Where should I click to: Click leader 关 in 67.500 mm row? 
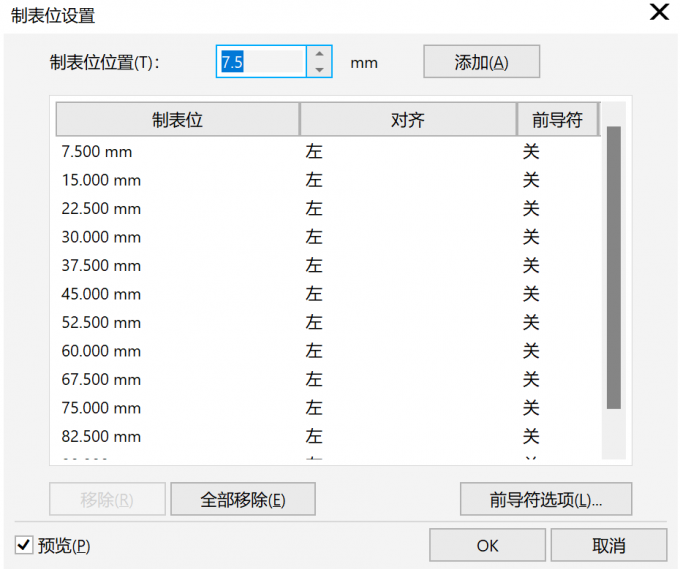pyautogui.click(x=531, y=379)
